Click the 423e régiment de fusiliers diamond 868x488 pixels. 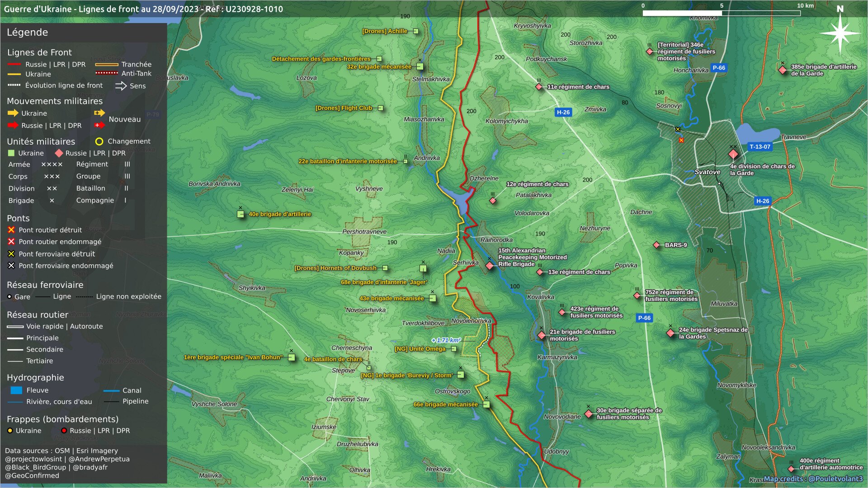[x=562, y=312]
